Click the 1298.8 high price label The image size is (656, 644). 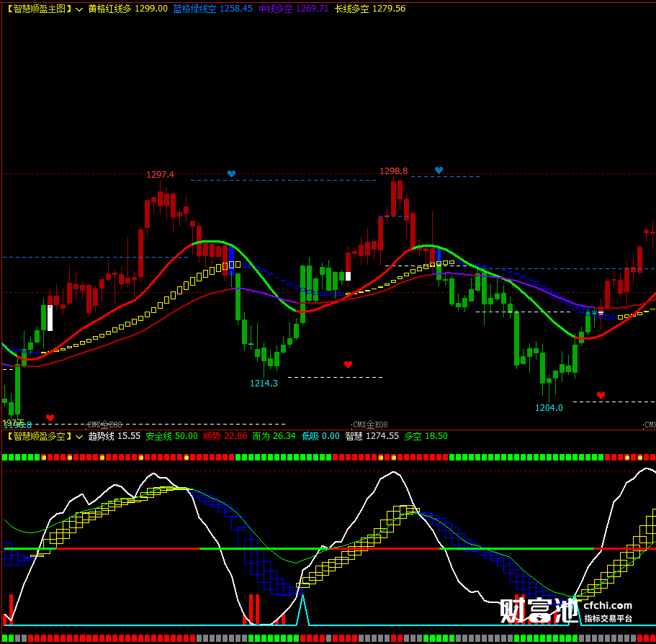coord(394,171)
